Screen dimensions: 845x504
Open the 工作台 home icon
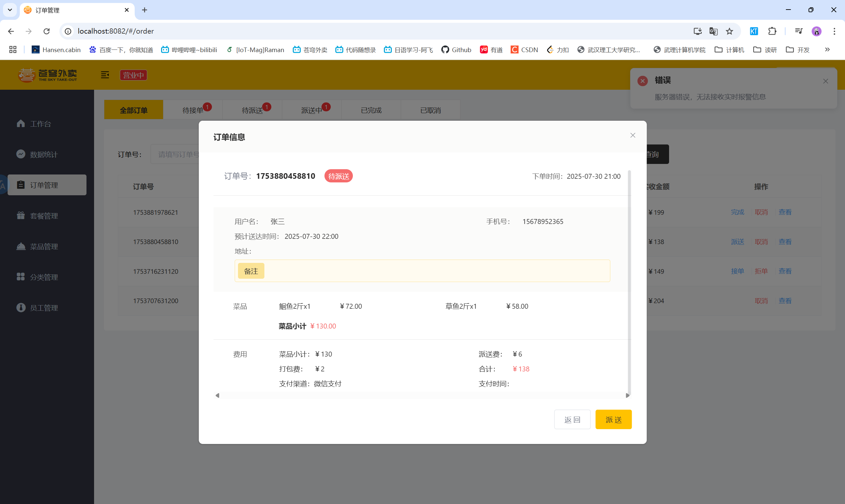(21, 124)
